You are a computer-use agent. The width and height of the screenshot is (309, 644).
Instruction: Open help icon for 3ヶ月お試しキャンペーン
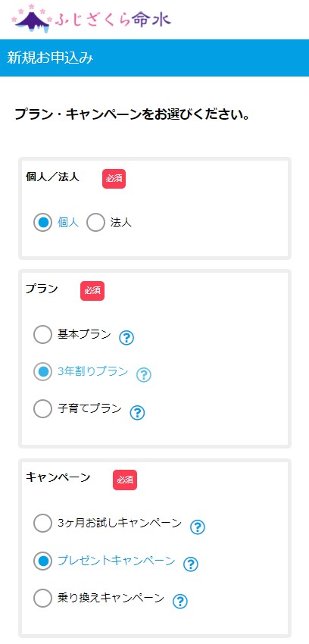click(x=198, y=527)
